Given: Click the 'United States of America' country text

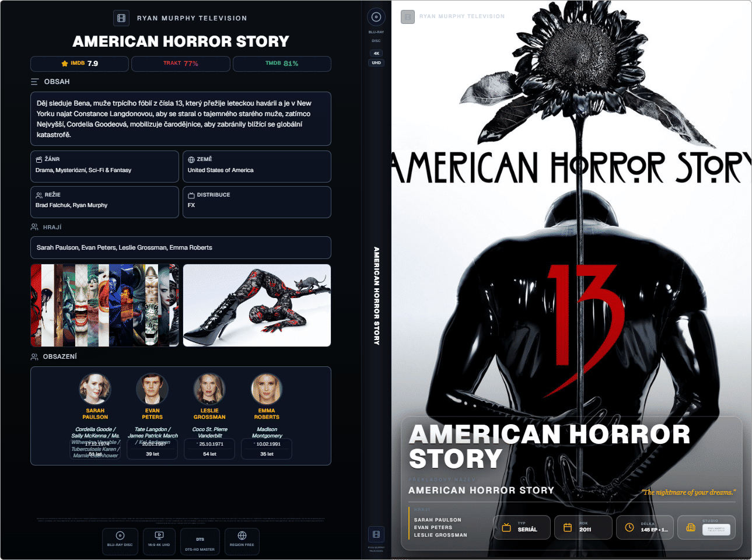Looking at the screenshot, I should click(221, 170).
